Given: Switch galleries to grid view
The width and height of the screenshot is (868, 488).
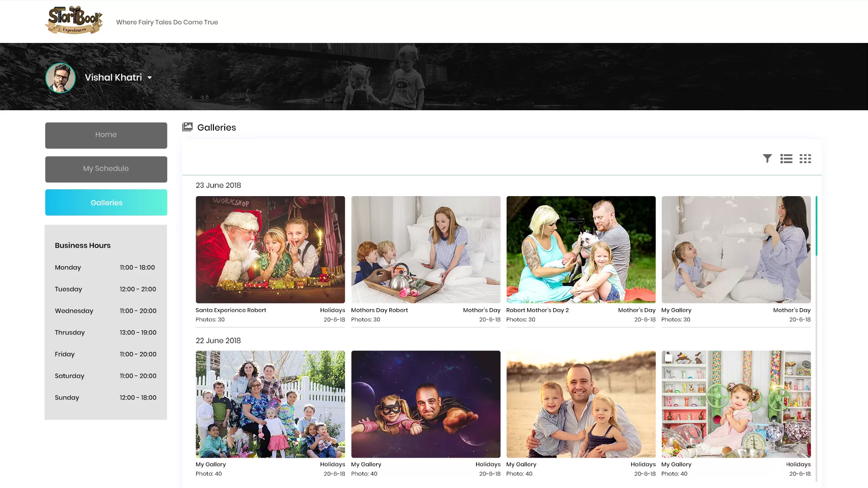Looking at the screenshot, I should click(x=805, y=159).
